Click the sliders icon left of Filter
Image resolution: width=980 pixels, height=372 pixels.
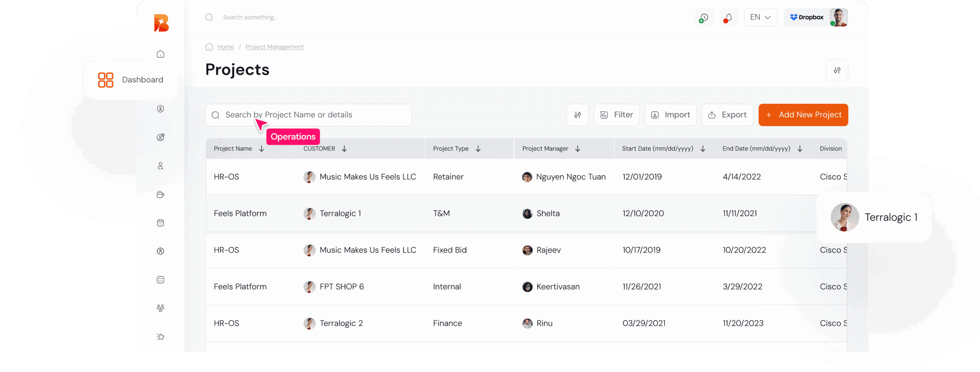(577, 115)
